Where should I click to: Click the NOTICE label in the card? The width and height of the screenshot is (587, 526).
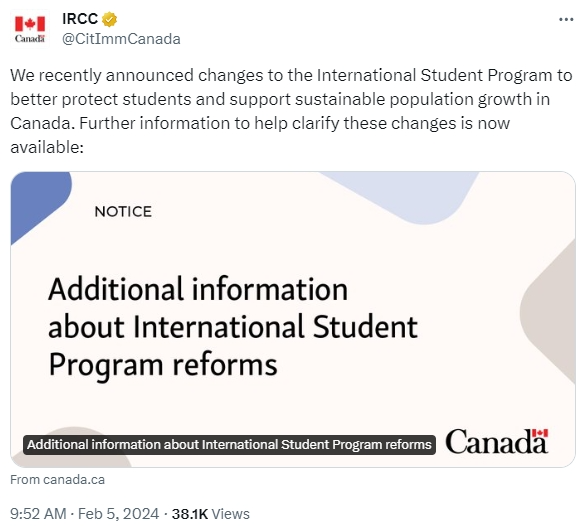123,212
